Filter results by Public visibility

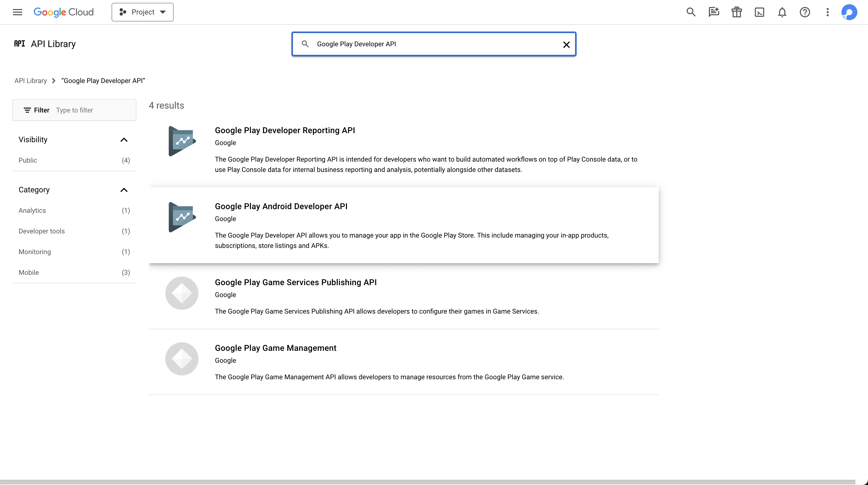click(28, 160)
